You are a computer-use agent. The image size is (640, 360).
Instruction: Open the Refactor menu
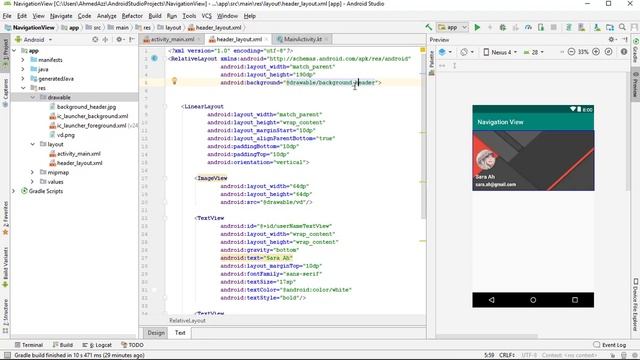(132, 16)
